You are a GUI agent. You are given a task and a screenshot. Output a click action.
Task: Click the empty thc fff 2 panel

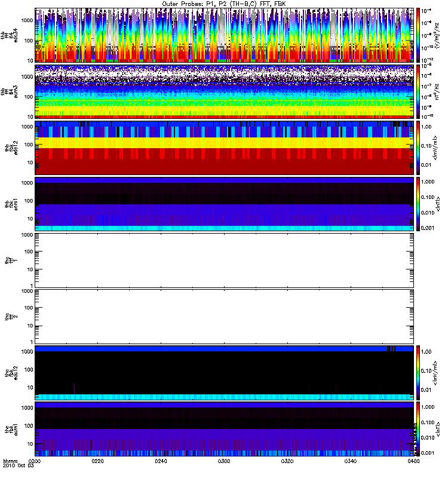225,317
